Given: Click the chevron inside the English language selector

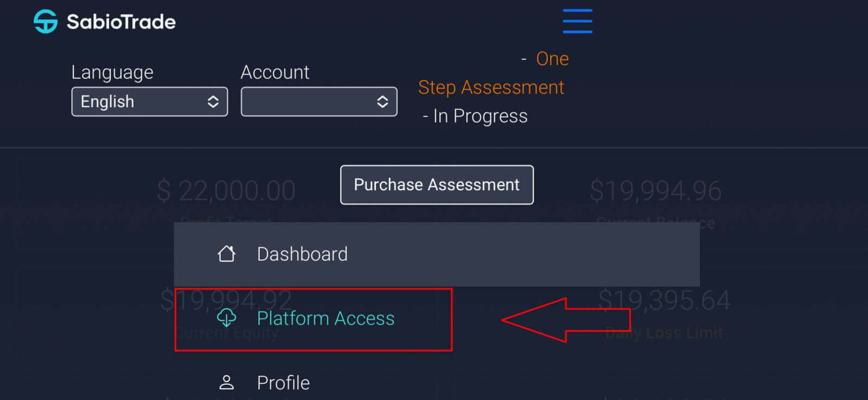Looking at the screenshot, I should coord(212,101).
